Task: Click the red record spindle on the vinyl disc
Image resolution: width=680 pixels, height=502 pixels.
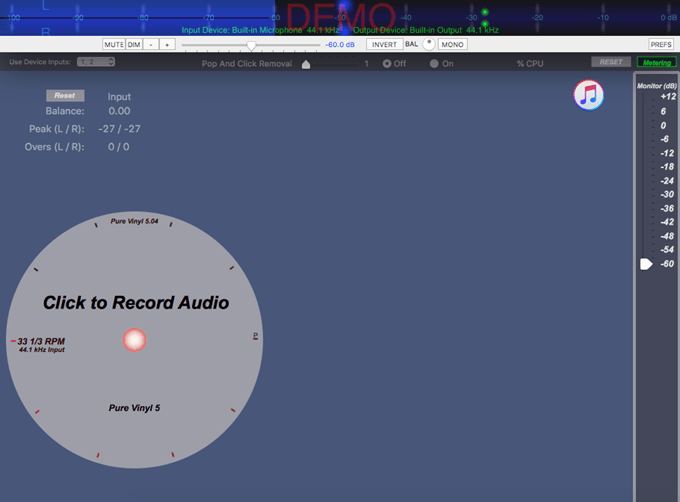Action: [x=134, y=340]
